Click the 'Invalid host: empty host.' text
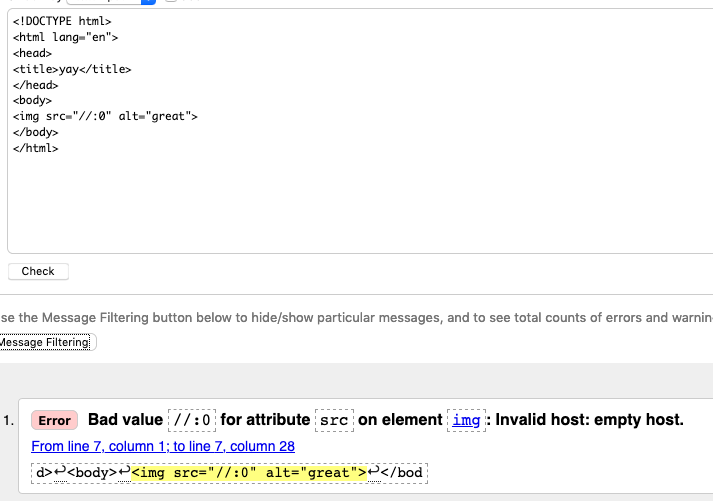This screenshot has width=713, height=501. (589, 420)
